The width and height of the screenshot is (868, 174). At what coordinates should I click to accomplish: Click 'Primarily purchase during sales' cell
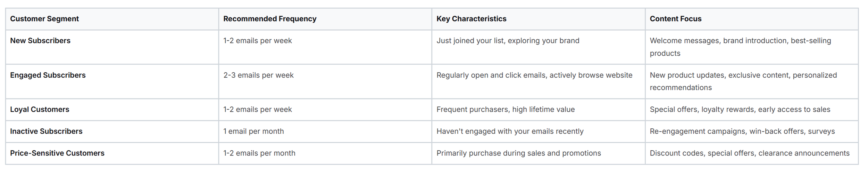pyautogui.click(x=518, y=153)
